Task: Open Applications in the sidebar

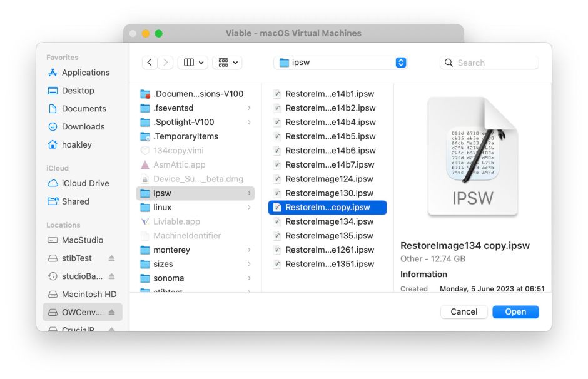Action: click(85, 73)
